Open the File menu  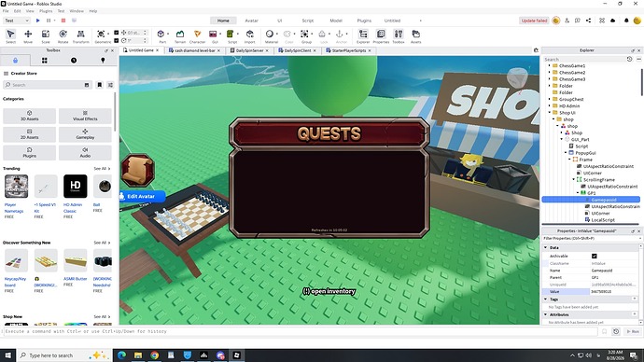pyautogui.click(x=6, y=11)
